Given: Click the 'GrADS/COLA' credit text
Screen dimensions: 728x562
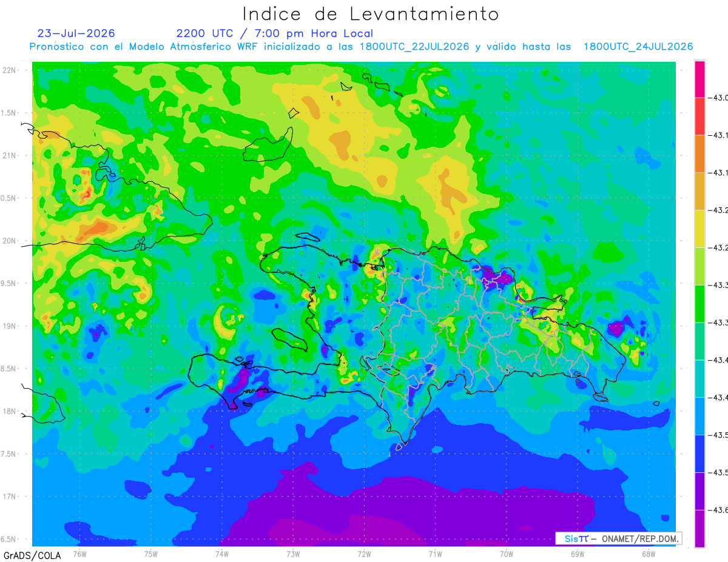Looking at the screenshot, I should [x=32, y=555].
